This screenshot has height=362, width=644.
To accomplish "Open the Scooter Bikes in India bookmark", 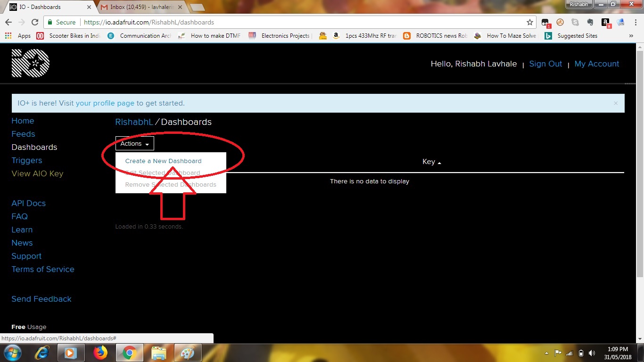I will pos(68,36).
